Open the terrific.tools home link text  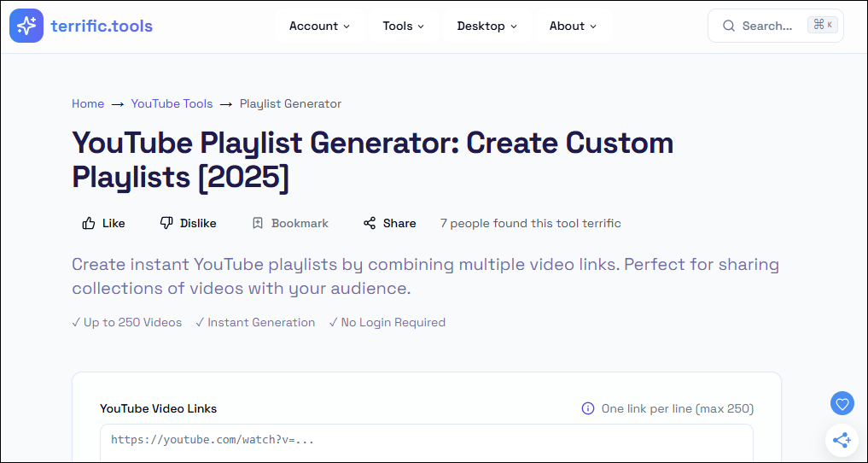pyautogui.click(x=102, y=26)
